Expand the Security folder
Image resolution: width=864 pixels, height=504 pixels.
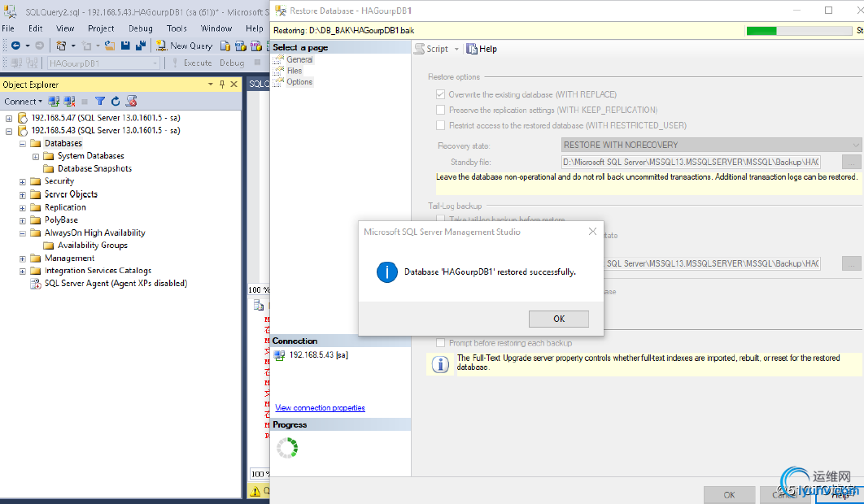point(23,182)
